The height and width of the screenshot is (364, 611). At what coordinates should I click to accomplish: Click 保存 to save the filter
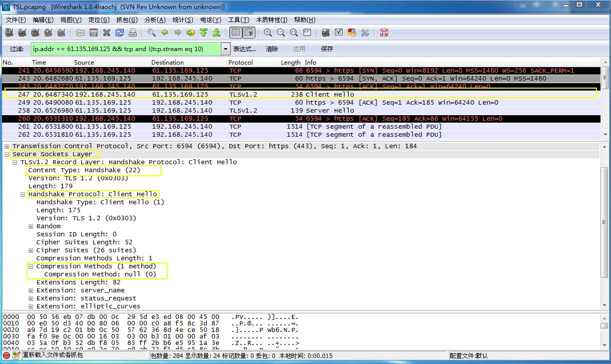click(327, 49)
